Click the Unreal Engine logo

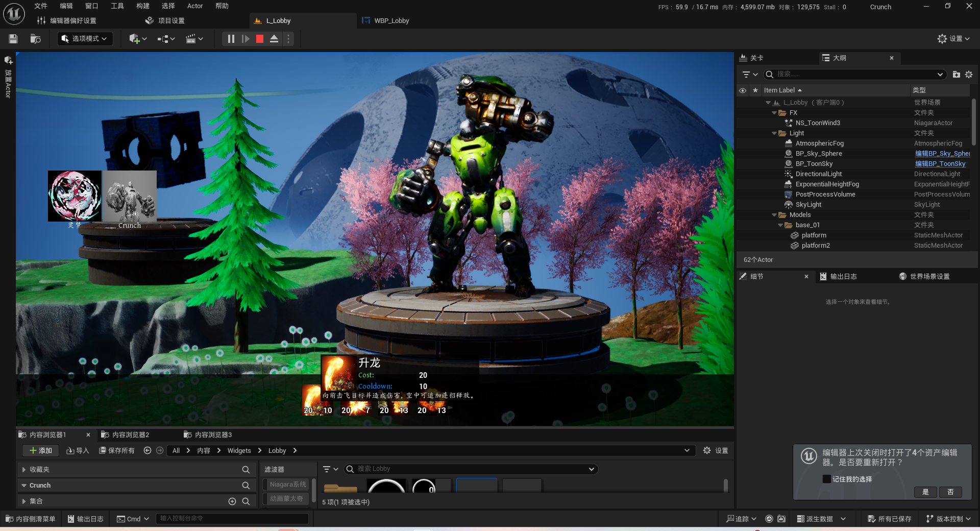click(14, 14)
